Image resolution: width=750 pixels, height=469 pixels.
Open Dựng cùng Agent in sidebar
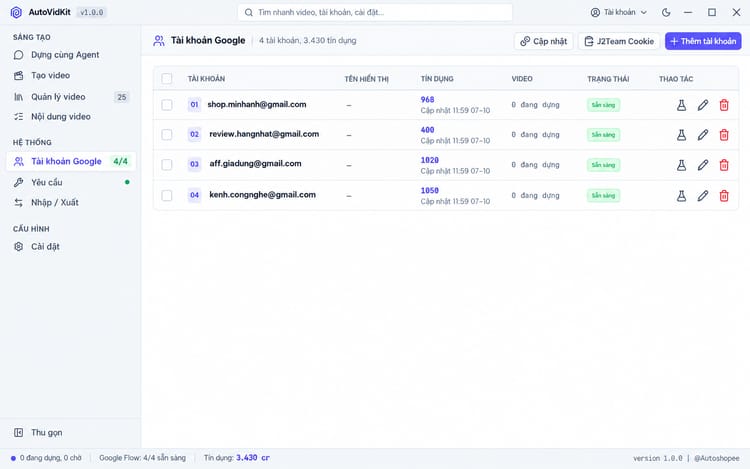click(x=71, y=55)
